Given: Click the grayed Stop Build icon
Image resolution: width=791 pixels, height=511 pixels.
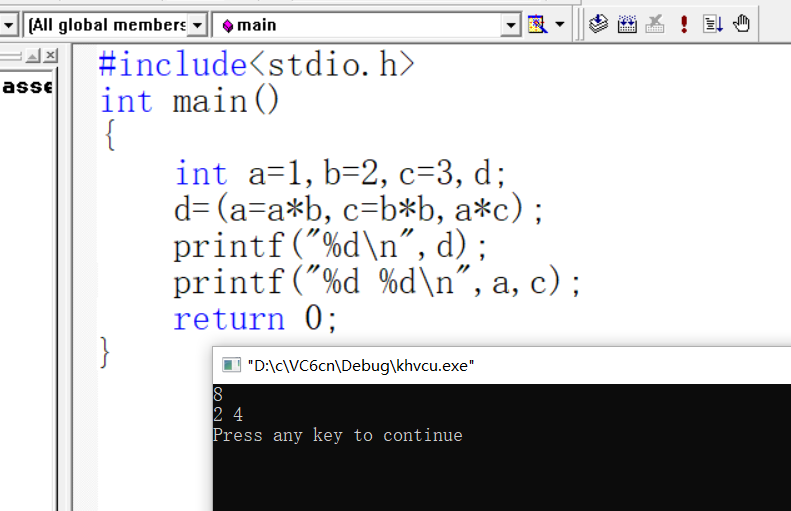Looking at the screenshot, I should (x=655, y=24).
